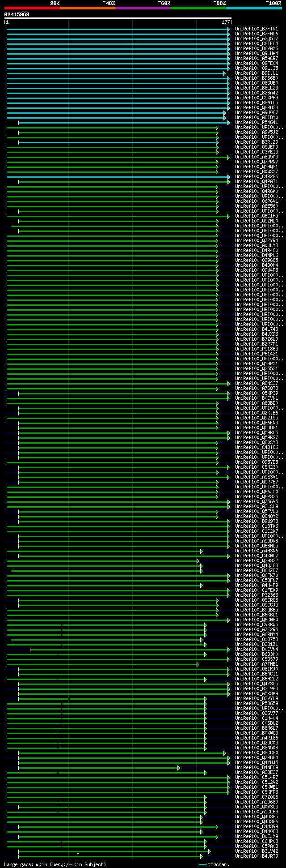Select the UniRef100_Q7ZYR4 entry
The width and height of the screenshot is (286, 868).
(x=257, y=241)
